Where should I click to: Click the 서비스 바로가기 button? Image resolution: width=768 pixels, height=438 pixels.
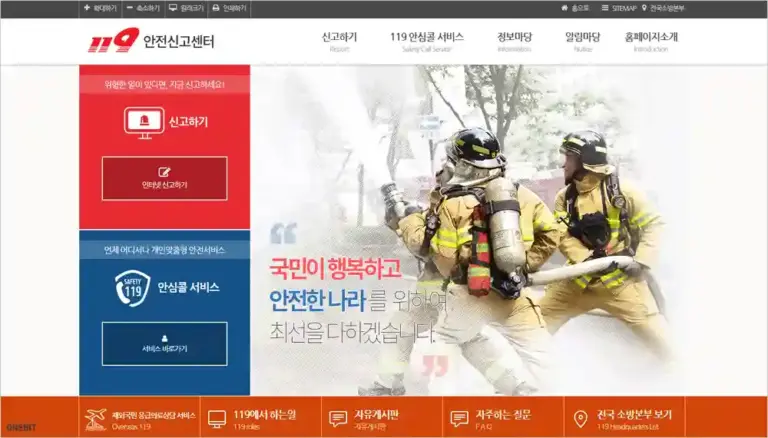click(165, 344)
